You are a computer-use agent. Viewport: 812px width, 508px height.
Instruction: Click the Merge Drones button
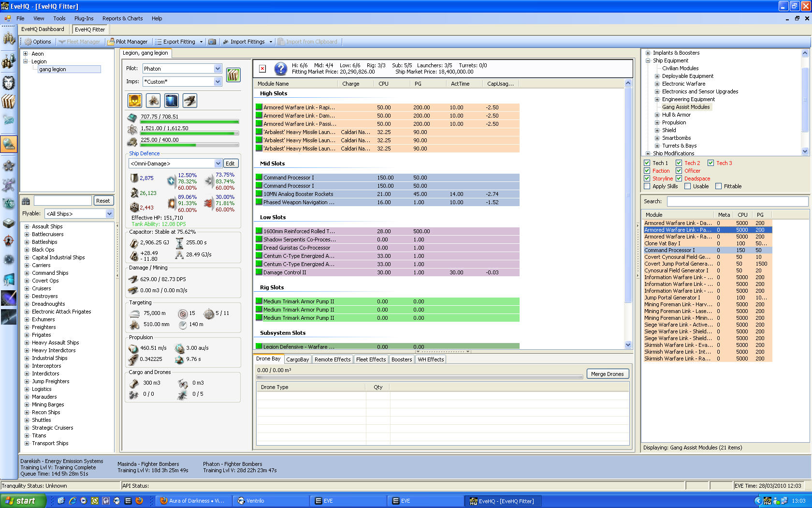(x=607, y=374)
